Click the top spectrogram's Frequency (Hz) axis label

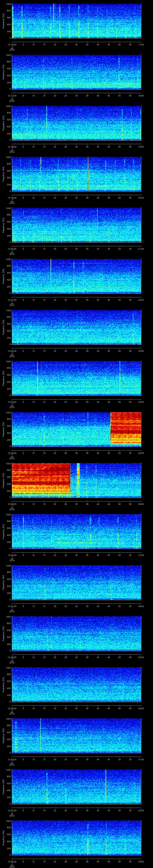3,21
